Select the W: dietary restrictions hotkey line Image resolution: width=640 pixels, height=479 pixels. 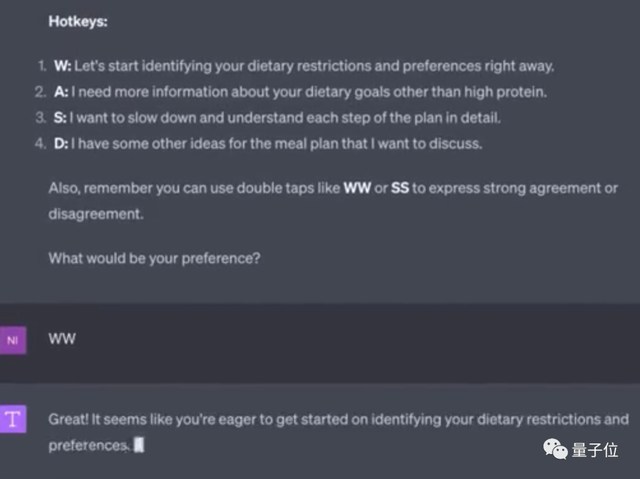303,66
